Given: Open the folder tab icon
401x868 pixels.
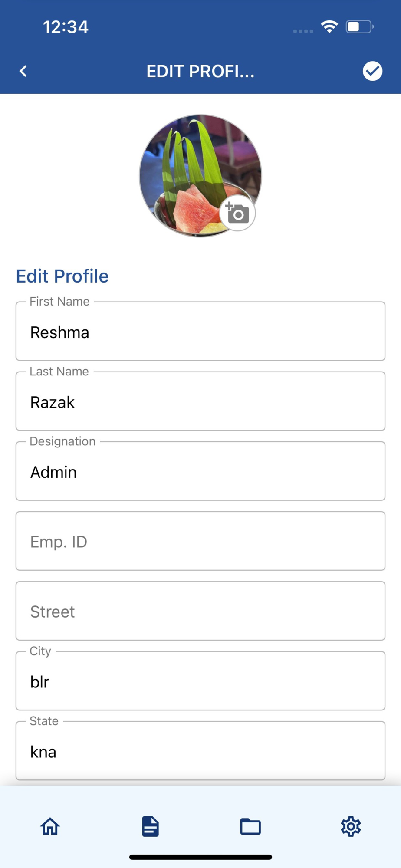Looking at the screenshot, I should (x=250, y=826).
